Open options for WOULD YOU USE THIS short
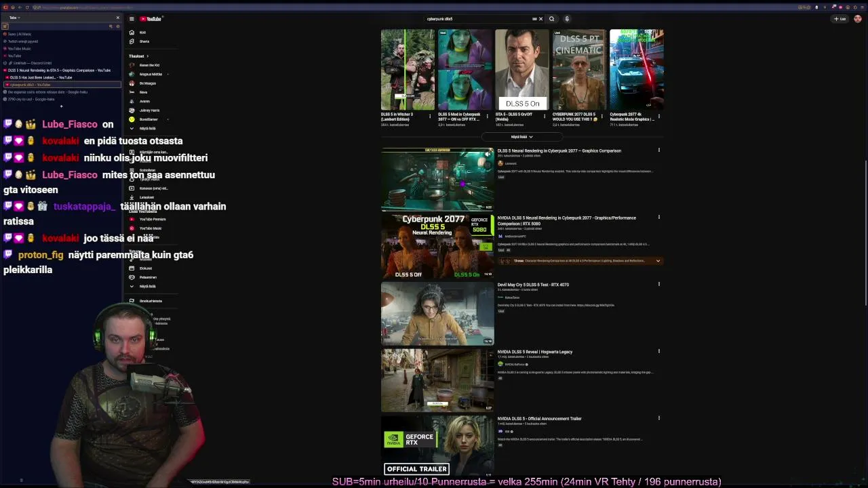The height and width of the screenshot is (488, 868). pos(601,117)
